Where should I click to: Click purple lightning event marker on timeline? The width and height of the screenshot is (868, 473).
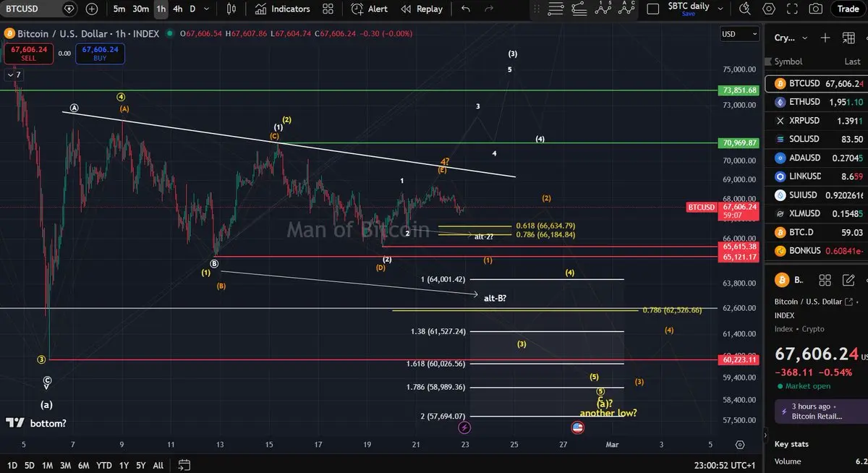point(464,428)
